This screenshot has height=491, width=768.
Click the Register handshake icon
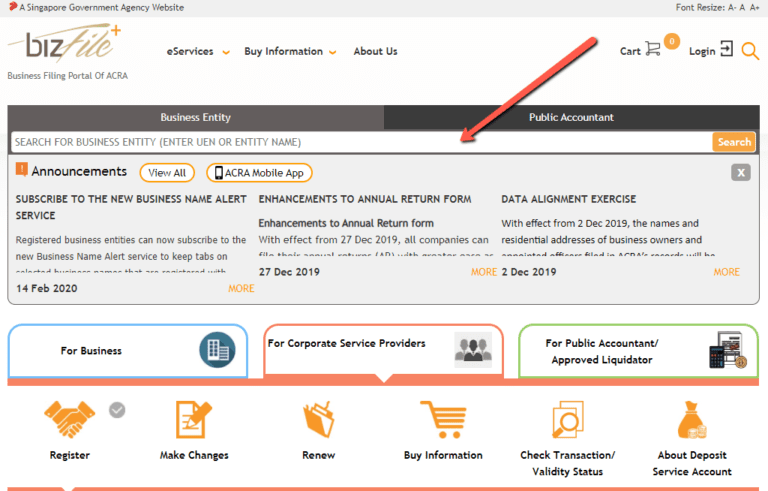69,421
